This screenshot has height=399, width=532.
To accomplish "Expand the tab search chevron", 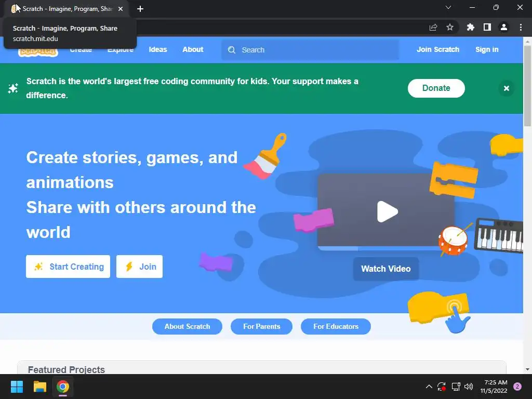I will 448,7.
